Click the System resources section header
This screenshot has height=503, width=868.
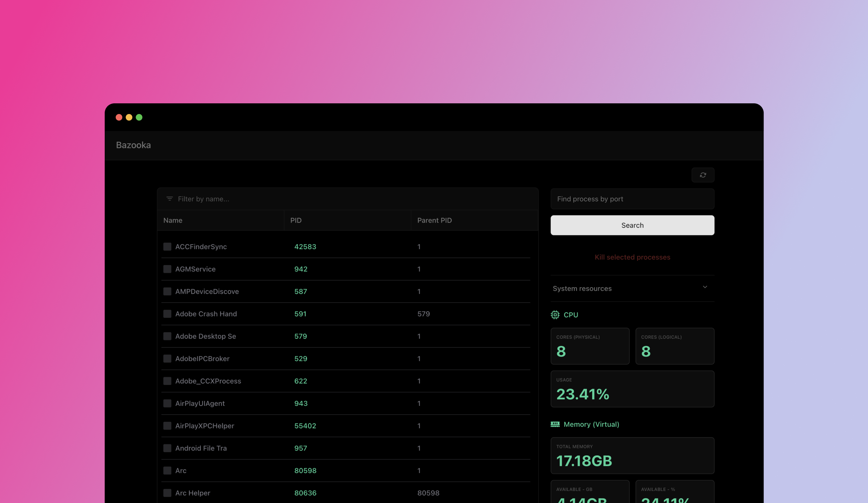tap(582, 288)
